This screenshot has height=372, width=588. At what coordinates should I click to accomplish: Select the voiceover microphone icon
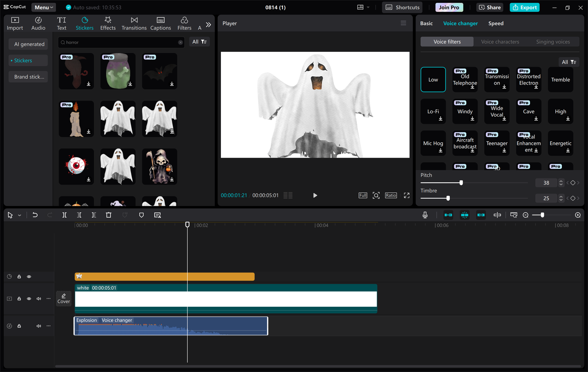[425, 214]
